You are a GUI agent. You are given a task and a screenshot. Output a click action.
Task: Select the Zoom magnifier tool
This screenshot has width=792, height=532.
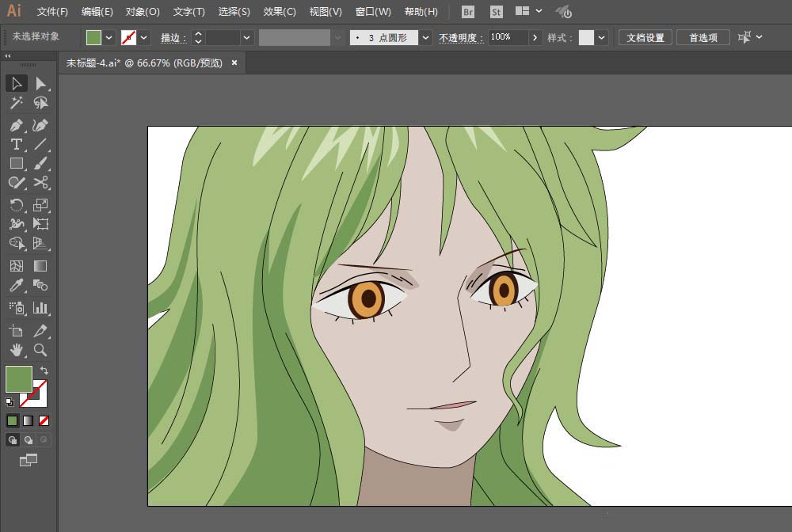pos(41,350)
